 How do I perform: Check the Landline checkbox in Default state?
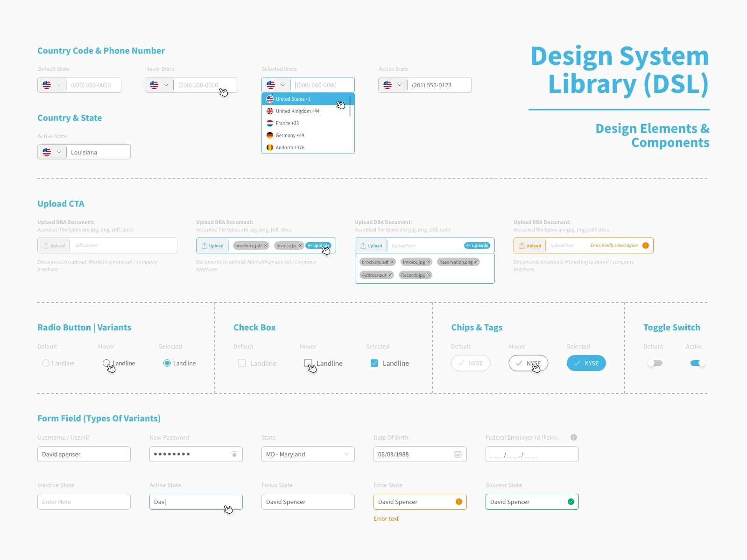(x=242, y=363)
